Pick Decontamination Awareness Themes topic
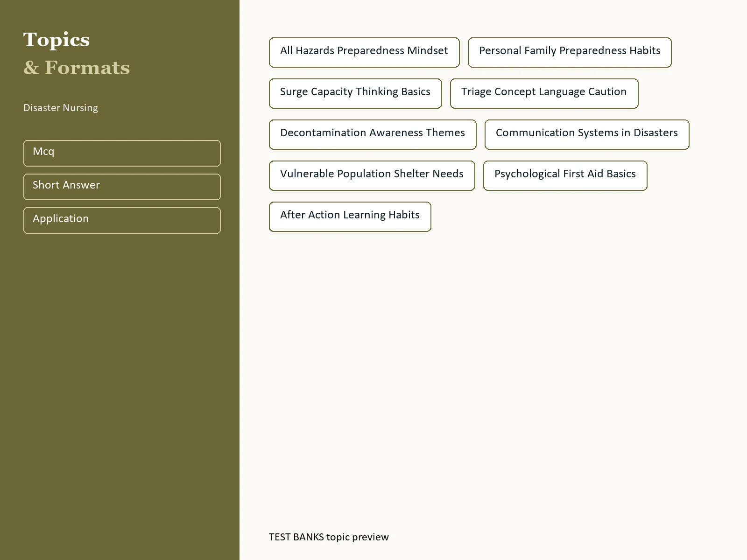This screenshot has height=560, width=747. [x=373, y=134]
